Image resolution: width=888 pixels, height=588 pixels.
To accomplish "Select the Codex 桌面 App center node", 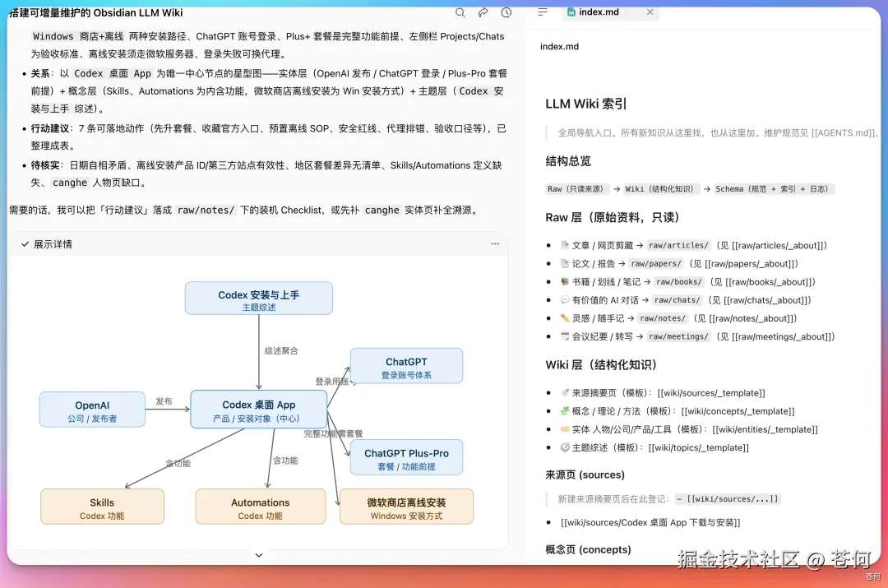I will [x=259, y=410].
